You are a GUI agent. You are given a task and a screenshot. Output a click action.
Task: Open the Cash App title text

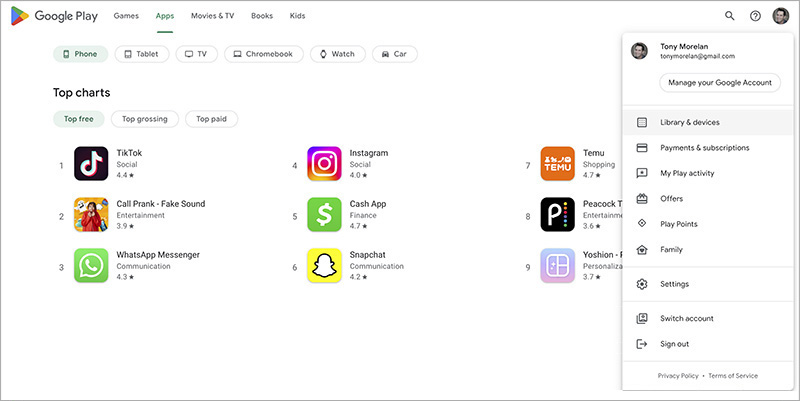pos(368,204)
